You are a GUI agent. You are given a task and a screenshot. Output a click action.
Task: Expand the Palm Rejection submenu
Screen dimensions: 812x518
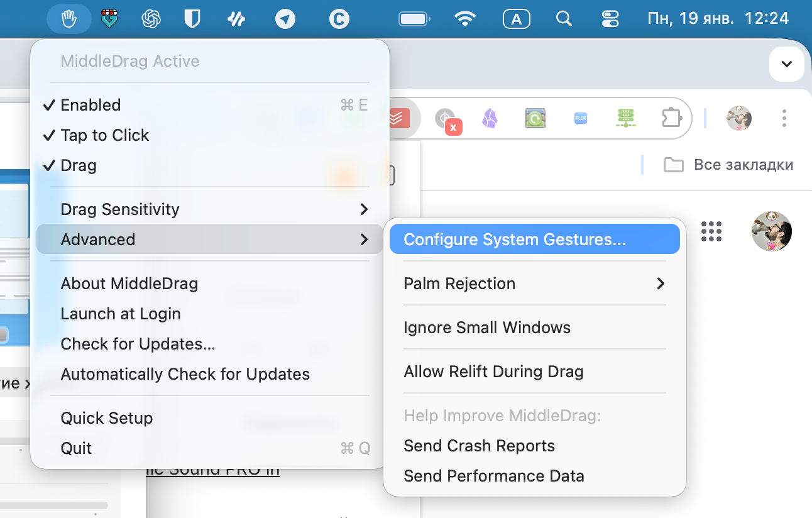535,284
